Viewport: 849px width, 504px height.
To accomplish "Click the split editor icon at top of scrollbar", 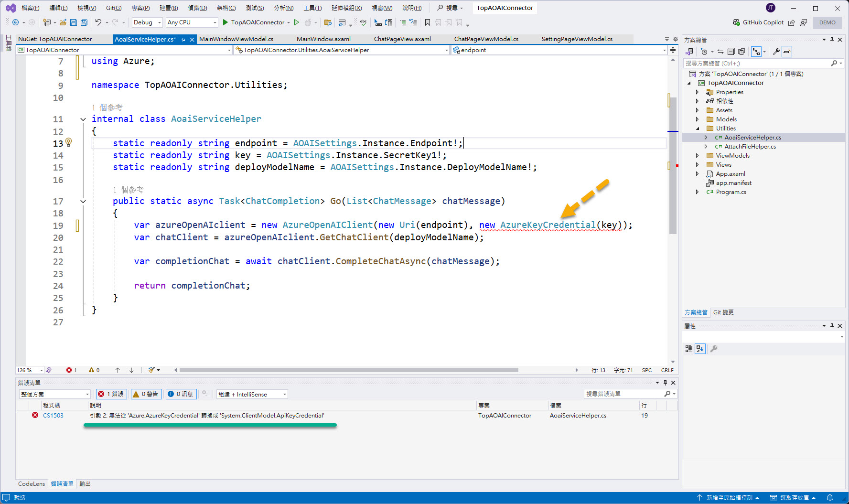I will pos(673,50).
